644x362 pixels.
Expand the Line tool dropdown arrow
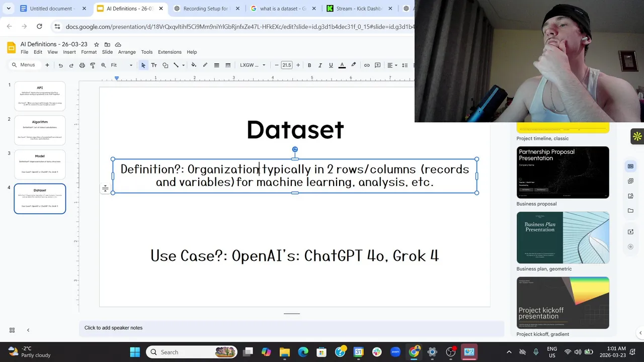(x=183, y=65)
